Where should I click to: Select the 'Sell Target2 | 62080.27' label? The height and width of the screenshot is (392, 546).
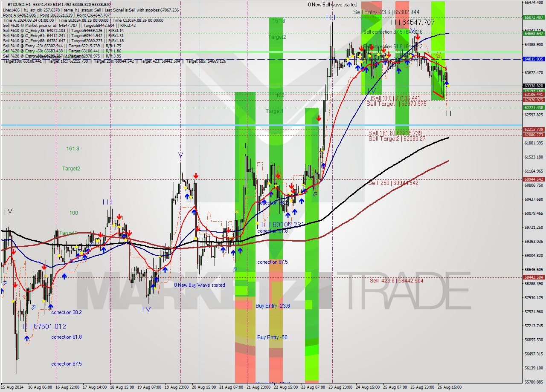tap(397, 138)
